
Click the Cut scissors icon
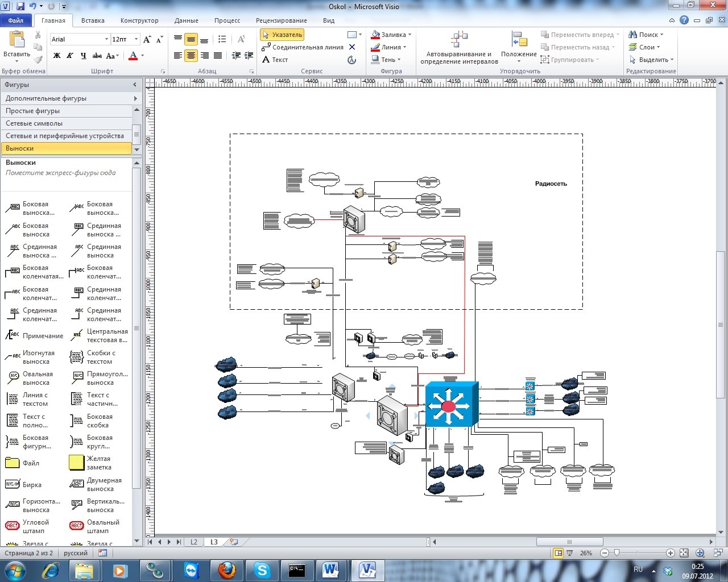click(38, 35)
